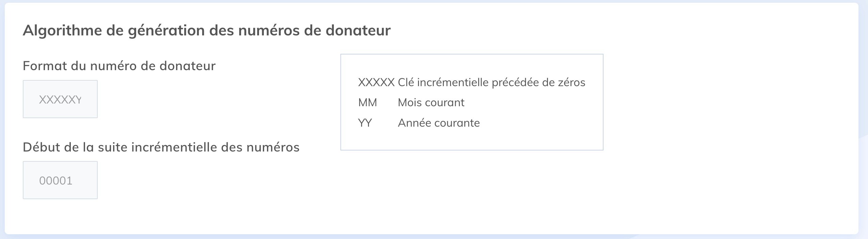Click inside the sequence start field to edit
Screen dimensions: 868x239
[x=60, y=180]
